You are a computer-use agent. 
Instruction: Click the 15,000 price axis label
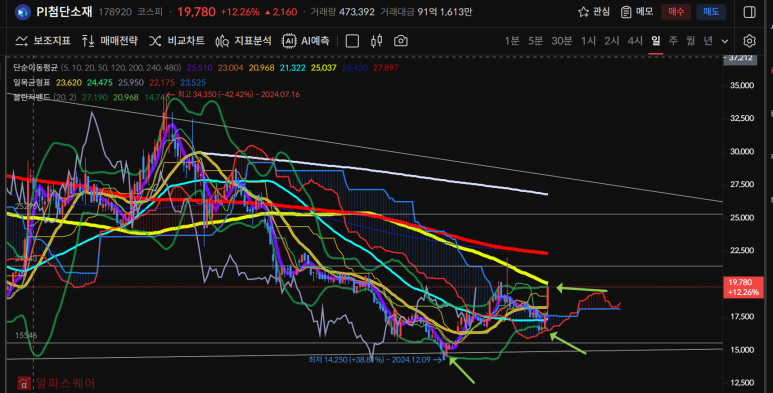click(x=742, y=350)
